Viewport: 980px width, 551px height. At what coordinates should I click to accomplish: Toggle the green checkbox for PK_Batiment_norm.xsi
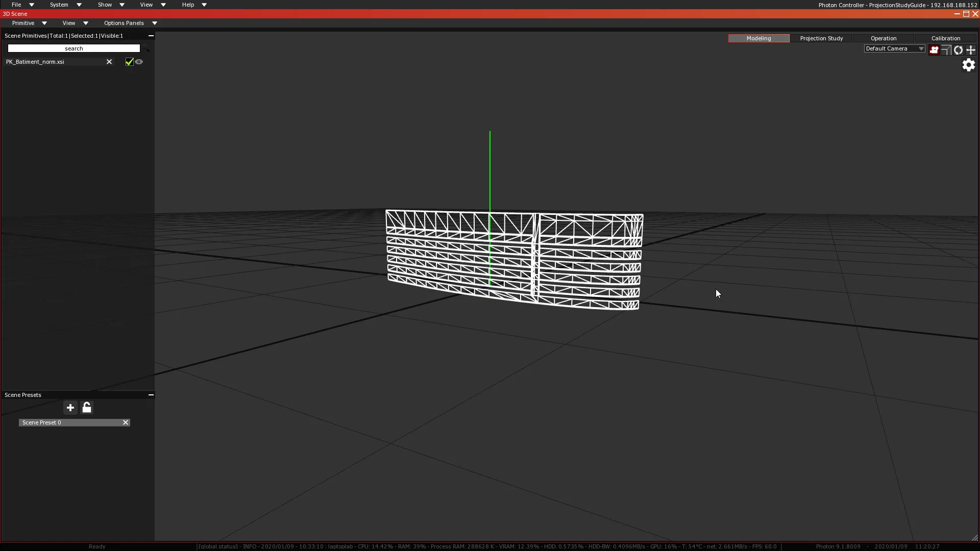pos(129,62)
